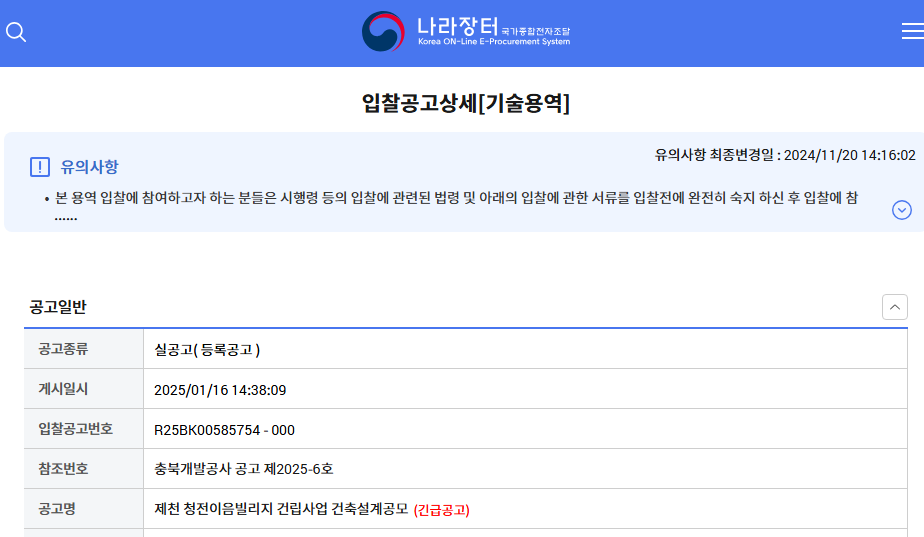Viewport: 924px width, 537px height.
Task: Select the 2025/01/16 14:38:09 value
Action: (220, 390)
